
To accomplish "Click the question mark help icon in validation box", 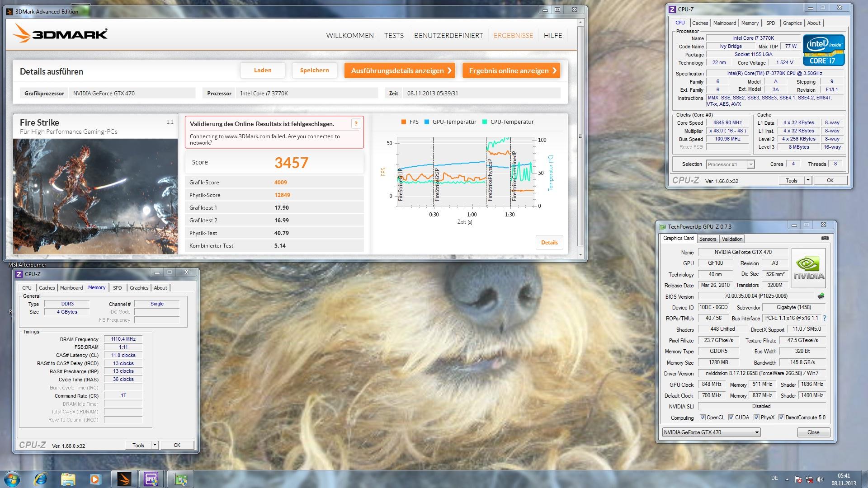I will 356,124.
